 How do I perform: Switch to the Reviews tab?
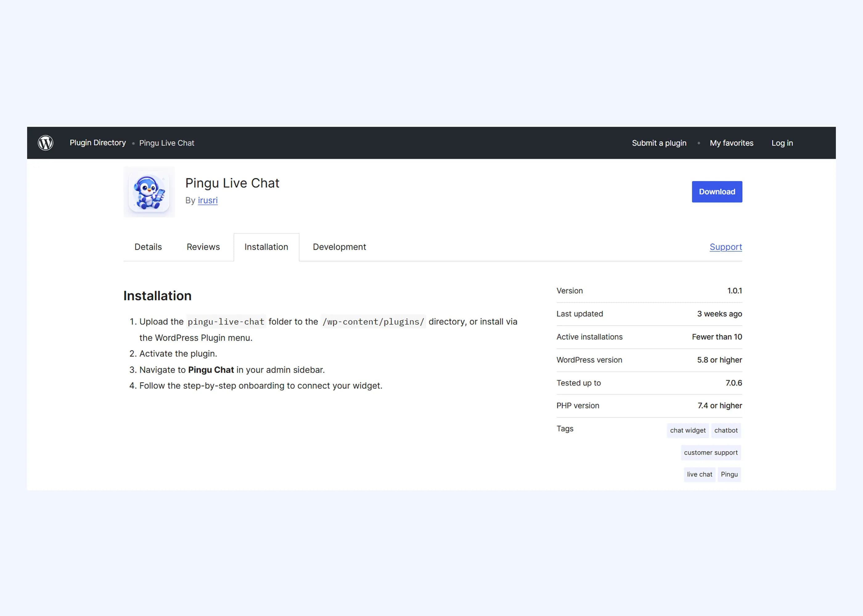pyautogui.click(x=203, y=247)
